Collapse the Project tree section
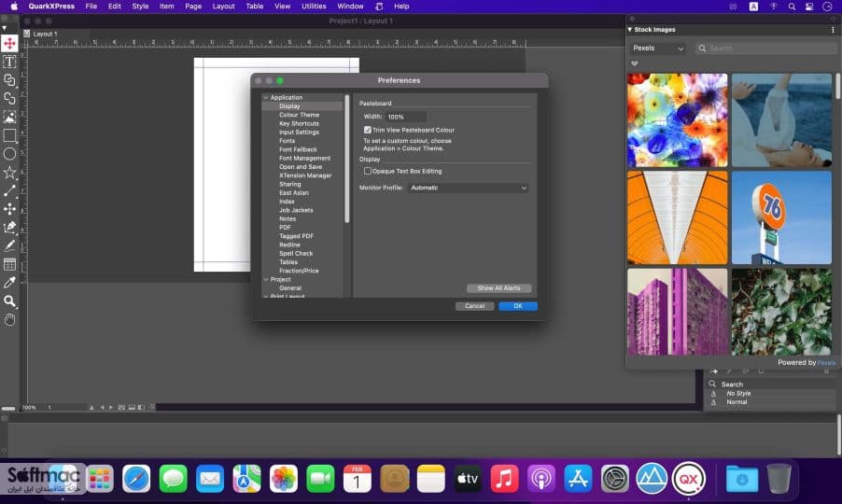This screenshot has height=504, width=842. 266,280
